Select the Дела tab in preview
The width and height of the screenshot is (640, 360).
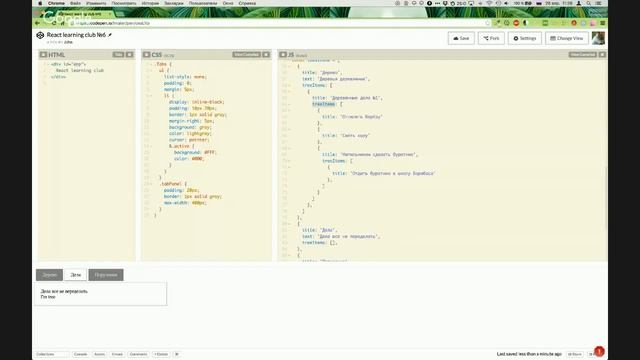76,275
